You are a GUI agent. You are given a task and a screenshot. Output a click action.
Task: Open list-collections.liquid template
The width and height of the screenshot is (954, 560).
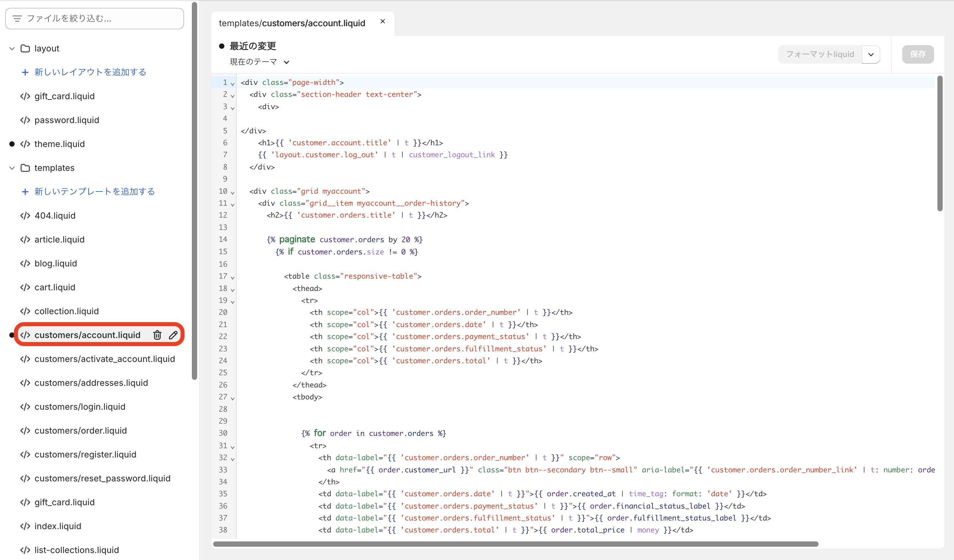(76, 550)
